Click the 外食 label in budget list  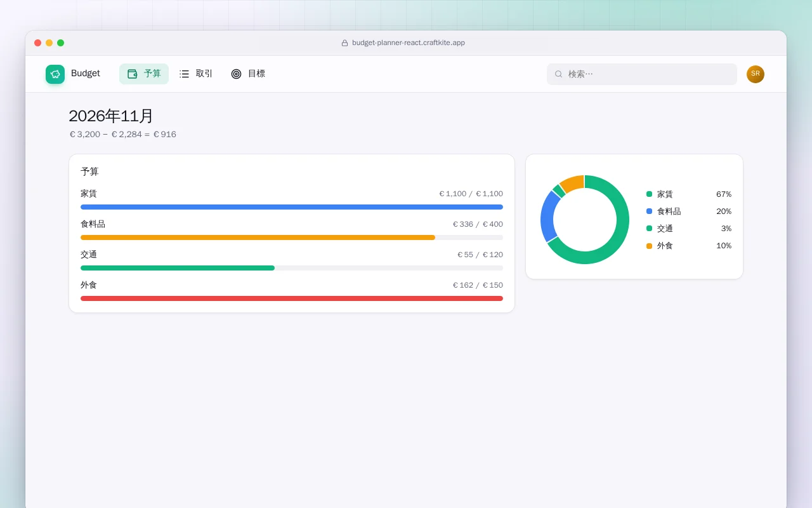89,285
